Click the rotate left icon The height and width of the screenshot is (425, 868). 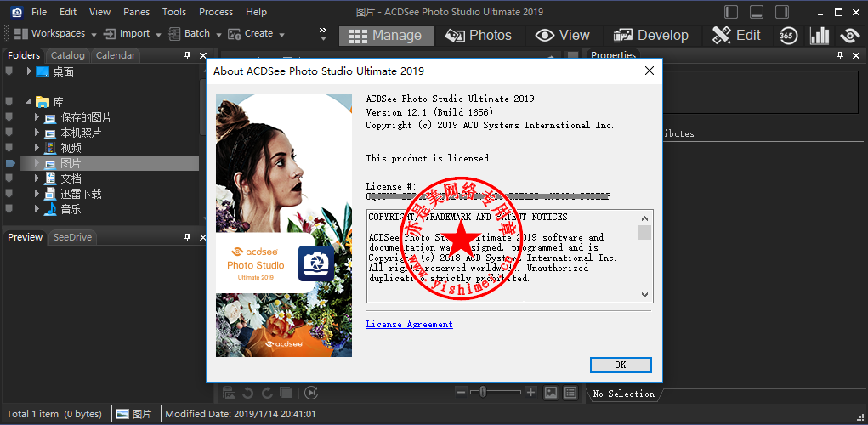[x=248, y=393]
